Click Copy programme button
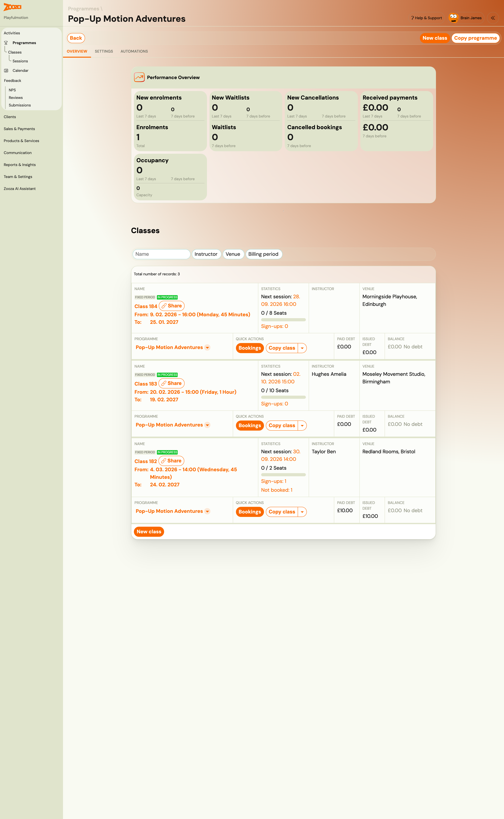The height and width of the screenshot is (819, 504). coord(475,38)
